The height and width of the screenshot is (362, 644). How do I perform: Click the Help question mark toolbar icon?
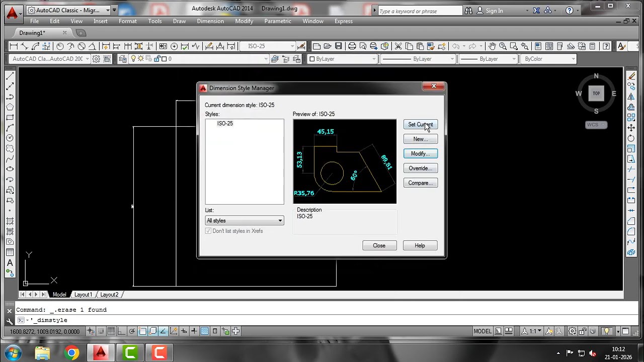pyautogui.click(x=606, y=46)
